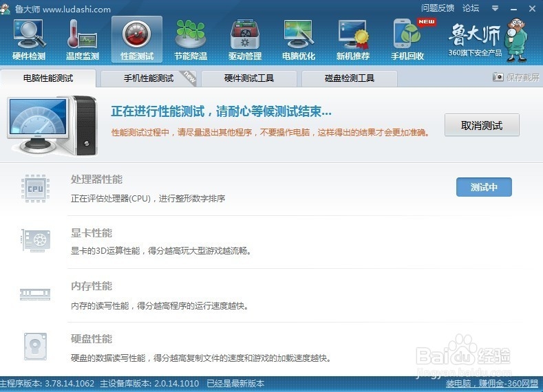Click the computer speedometer illustration

pos(52,126)
